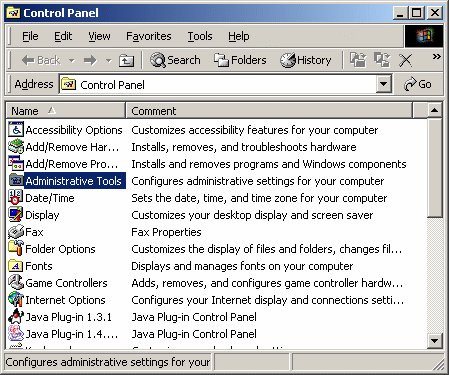Click the Java Plug-in 1.3.1 icon
Screen dimensions: 449x375
[16, 317]
